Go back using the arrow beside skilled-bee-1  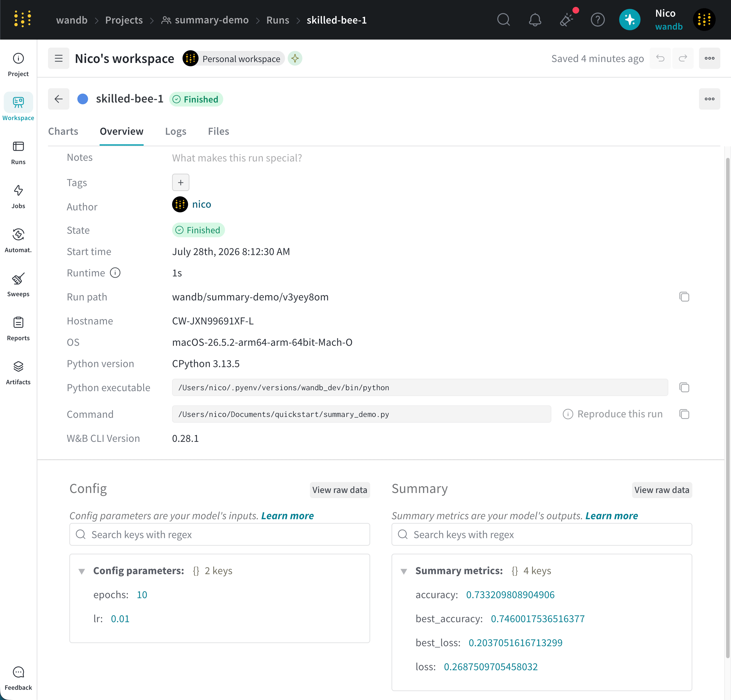click(x=58, y=99)
